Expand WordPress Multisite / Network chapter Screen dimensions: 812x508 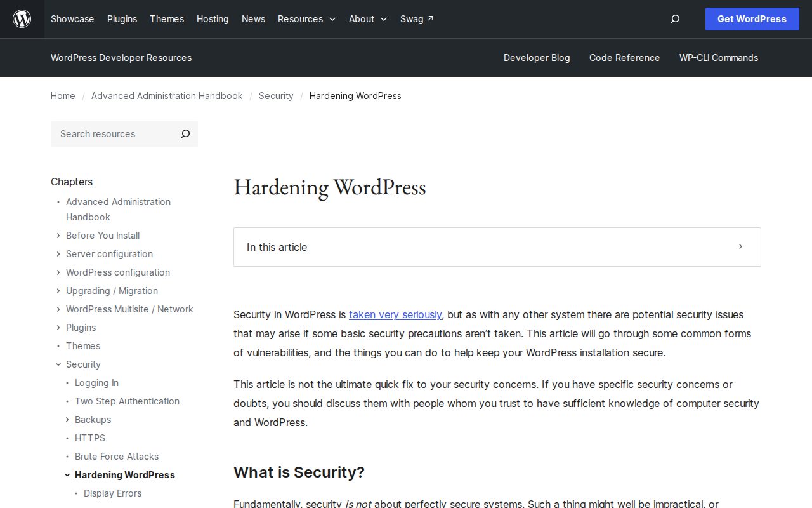(58, 309)
